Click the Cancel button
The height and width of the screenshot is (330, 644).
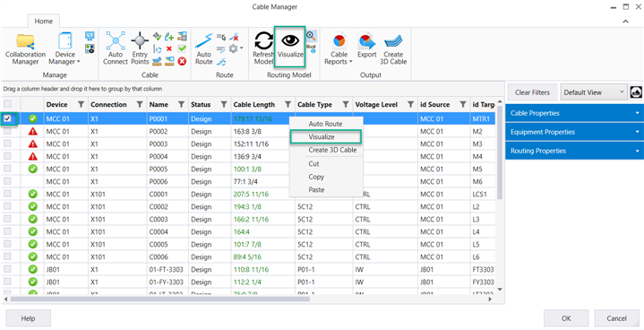(616, 318)
